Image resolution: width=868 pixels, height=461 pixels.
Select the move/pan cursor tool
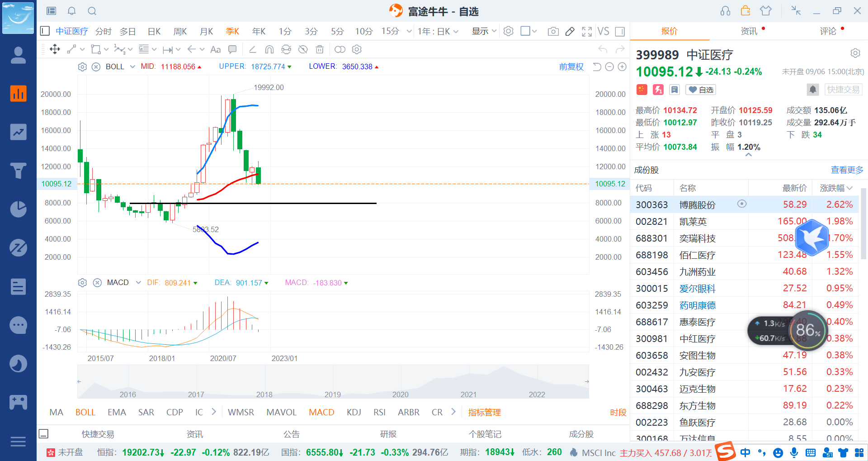click(x=55, y=49)
